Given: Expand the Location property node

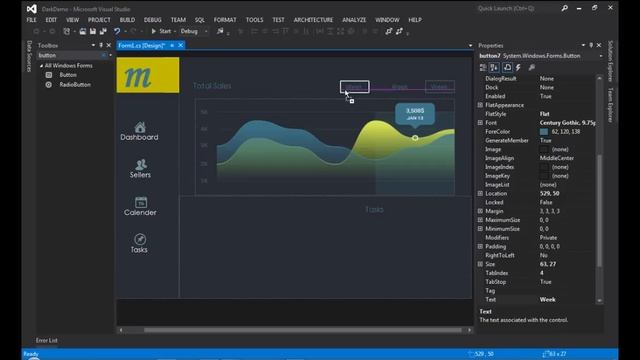Looking at the screenshot, I should pos(480,193).
